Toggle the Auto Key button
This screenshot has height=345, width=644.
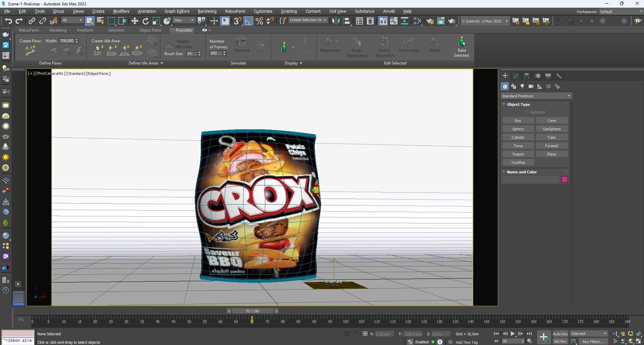(560, 334)
